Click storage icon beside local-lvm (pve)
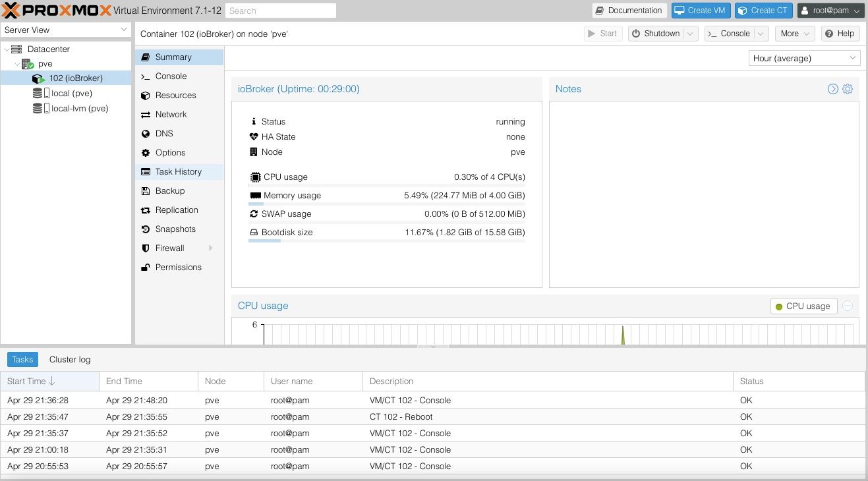Screen dimensions: 868x481 point(41,109)
